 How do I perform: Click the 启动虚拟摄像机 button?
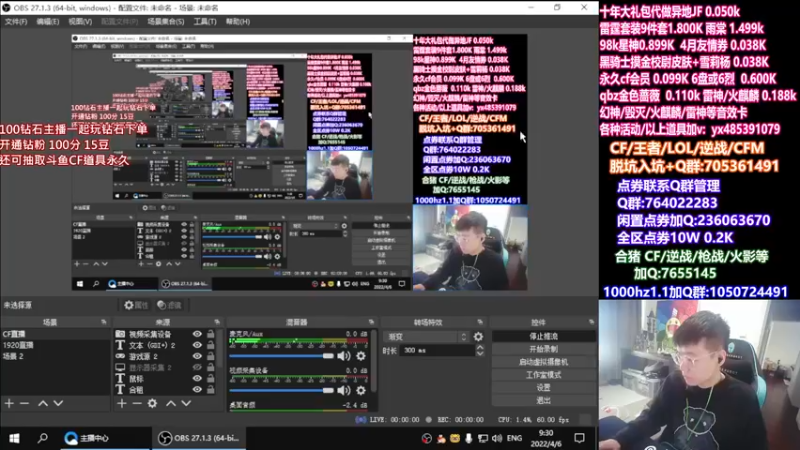[543, 362]
